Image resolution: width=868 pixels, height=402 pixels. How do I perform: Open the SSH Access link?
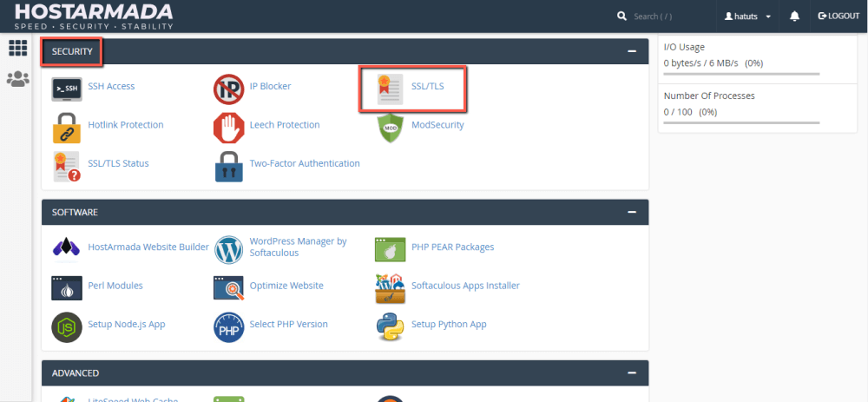click(111, 86)
